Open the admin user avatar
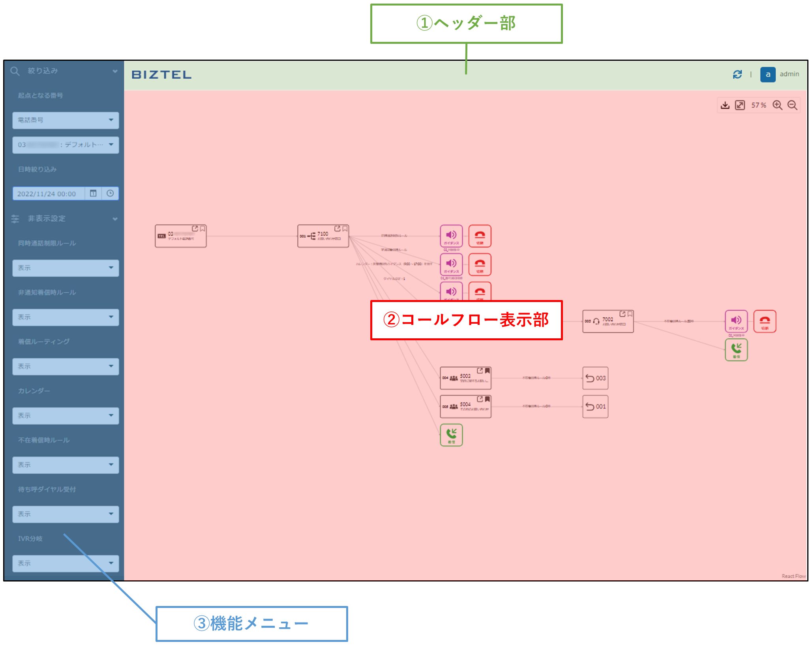812x649 pixels. pos(767,74)
